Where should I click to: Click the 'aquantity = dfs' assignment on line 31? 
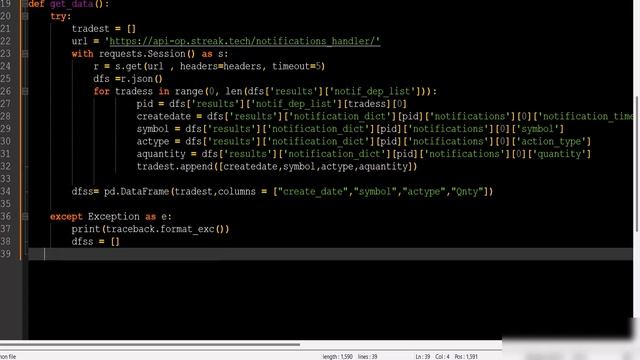(177, 154)
